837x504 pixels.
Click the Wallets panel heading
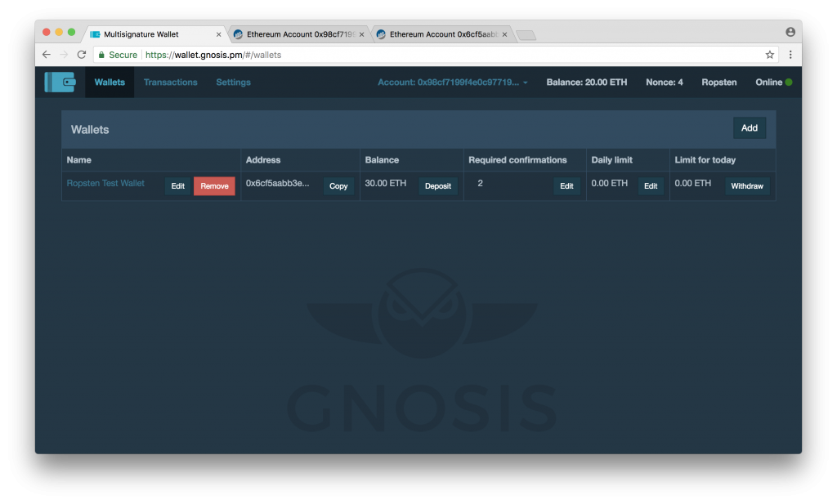(x=90, y=130)
